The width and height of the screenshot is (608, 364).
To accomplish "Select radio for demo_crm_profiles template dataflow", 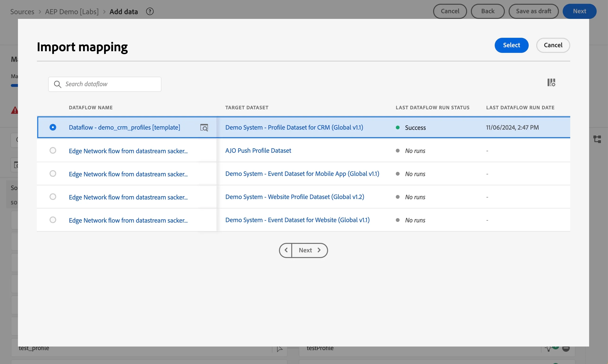I will click(53, 127).
